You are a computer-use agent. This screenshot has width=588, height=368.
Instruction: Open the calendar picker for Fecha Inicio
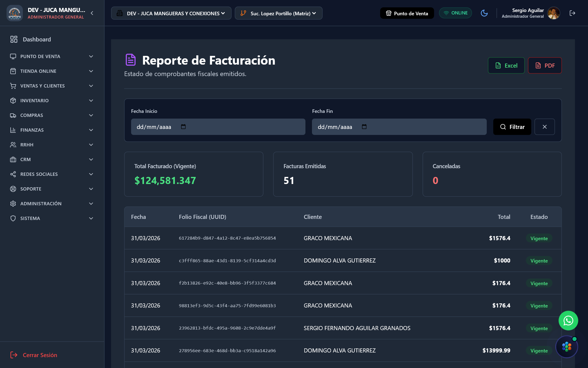pyautogui.click(x=183, y=127)
